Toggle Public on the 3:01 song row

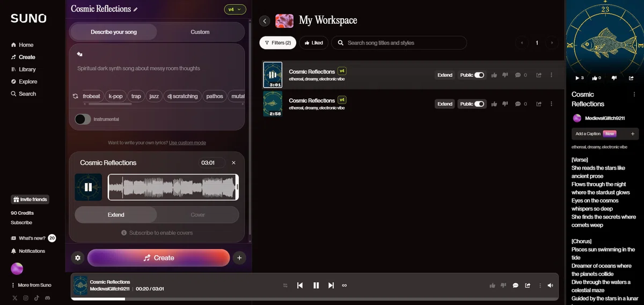tap(479, 75)
